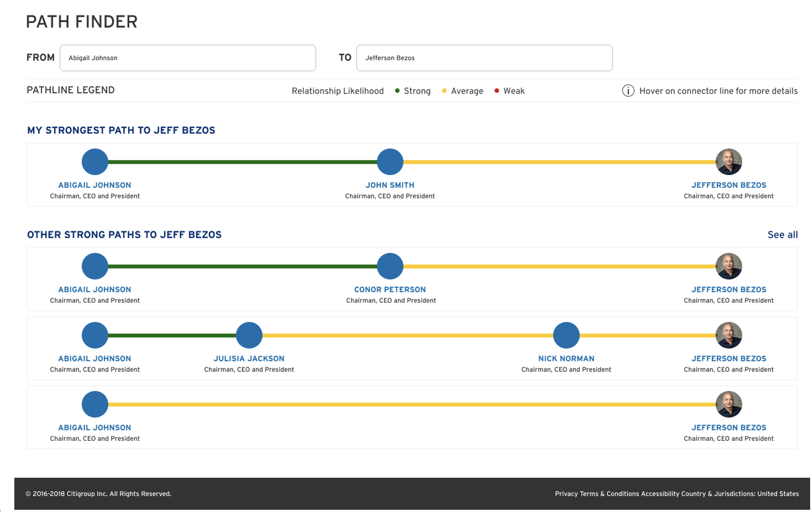Open the JOHN SMITH name link

(390, 185)
